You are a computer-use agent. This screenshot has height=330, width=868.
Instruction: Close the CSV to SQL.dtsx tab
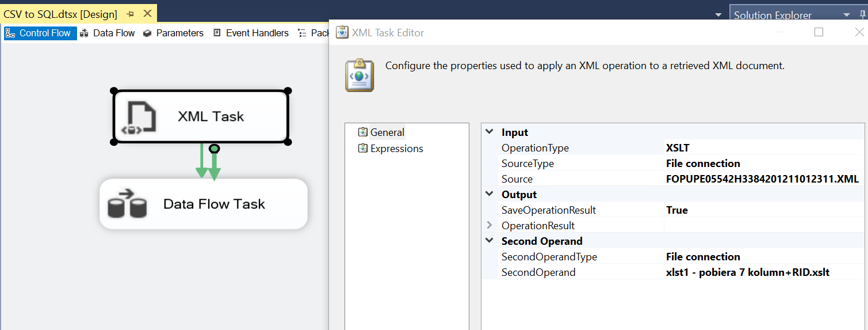coord(147,14)
